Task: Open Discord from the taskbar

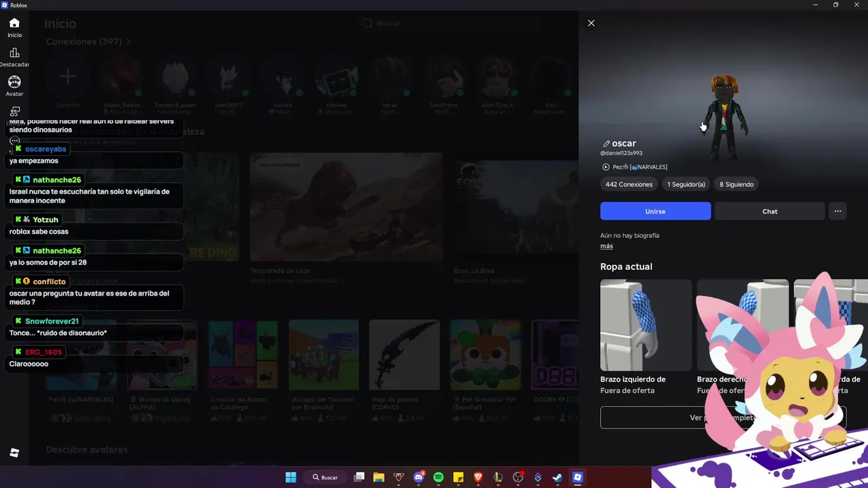Action: coord(418,477)
